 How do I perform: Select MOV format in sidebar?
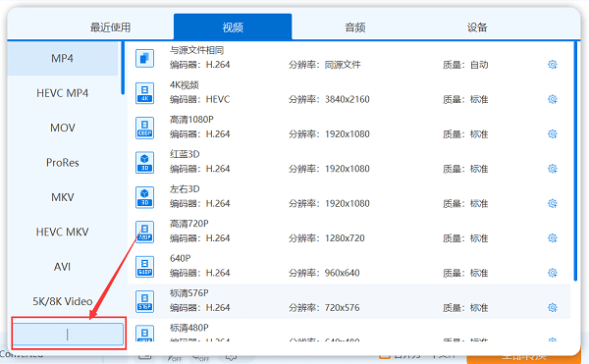63,128
